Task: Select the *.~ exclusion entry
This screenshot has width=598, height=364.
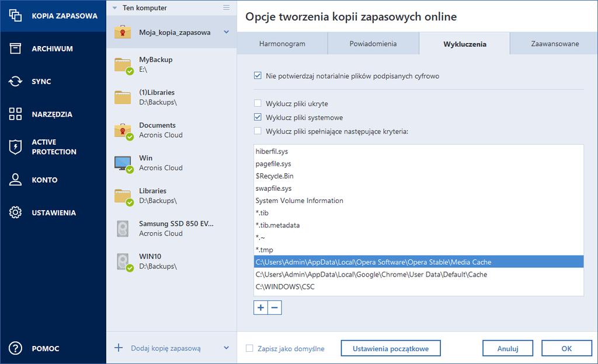Action: pos(418,237)
